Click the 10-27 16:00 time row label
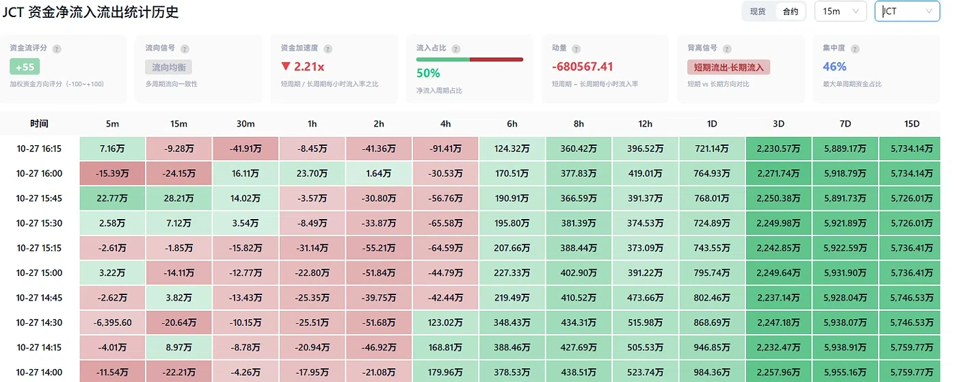Viewport: 980px width, 382px height. pos(39,173)
